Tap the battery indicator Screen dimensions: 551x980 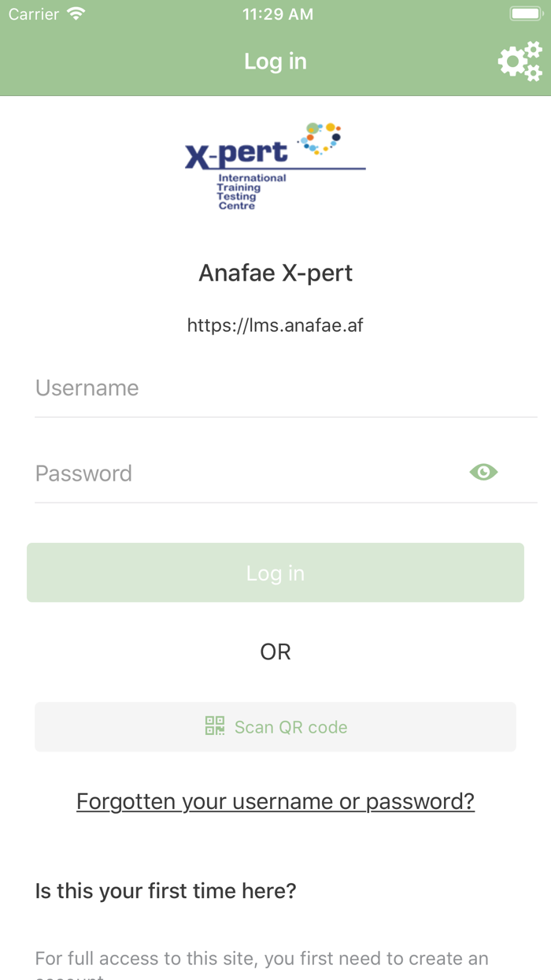(x=524, y=13)
